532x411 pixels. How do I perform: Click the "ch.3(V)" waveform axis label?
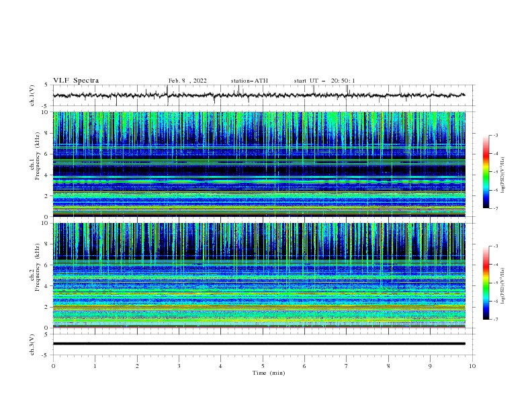pos(32,345)
